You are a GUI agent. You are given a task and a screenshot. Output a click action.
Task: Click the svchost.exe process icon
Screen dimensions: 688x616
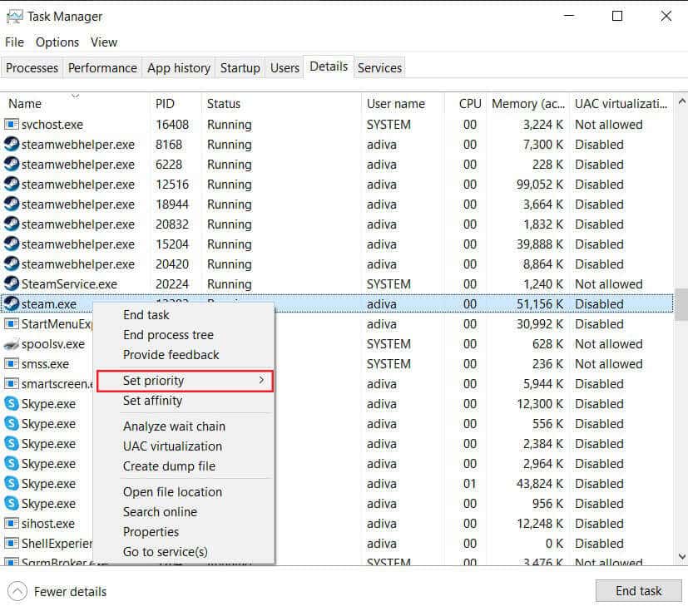(12, 125)
